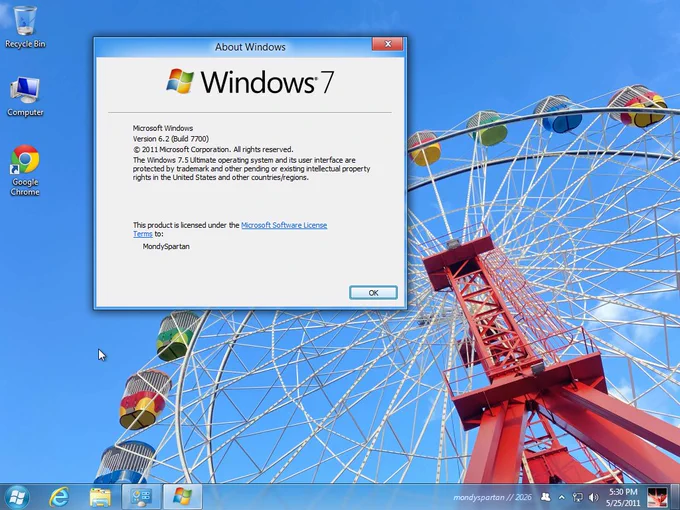Click the 'Microsoft Windows' text line
The width and height of the screenshot is (680, 510).
click(x=163, y=128)
